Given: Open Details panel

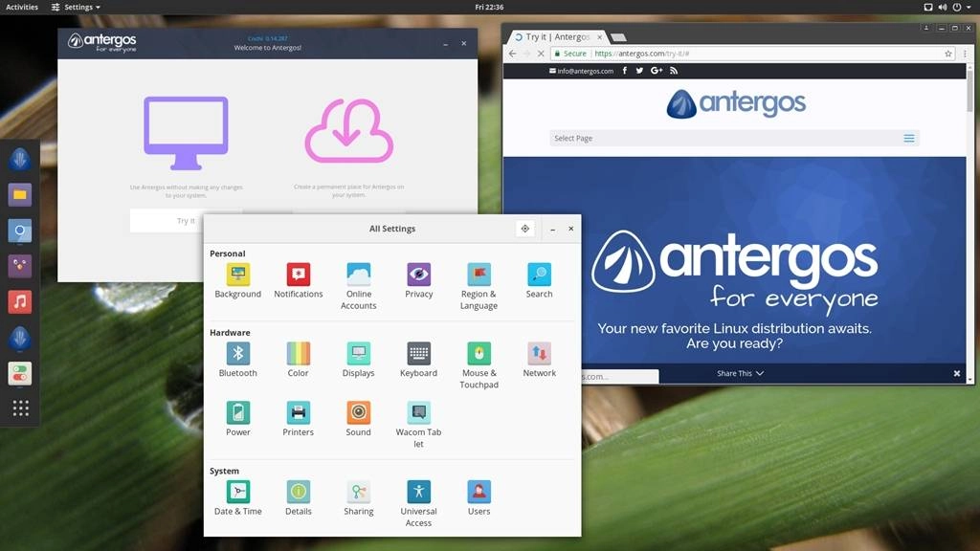Looking at the screenshot, I should [299, 497].
